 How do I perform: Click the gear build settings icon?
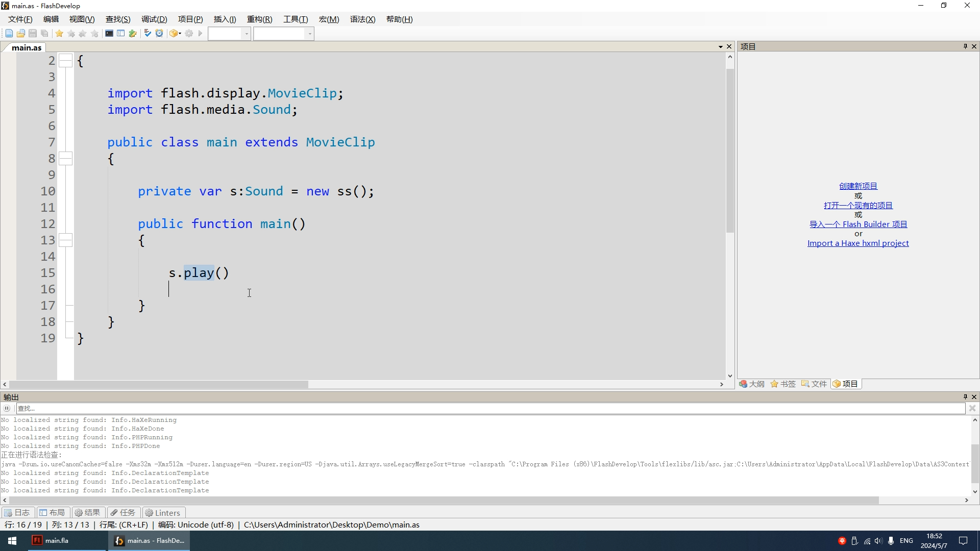(189, 34)
